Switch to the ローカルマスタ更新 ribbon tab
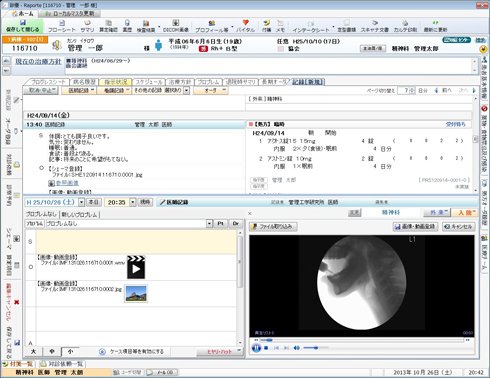Viewport: 490px width, 378px height. 70,14
